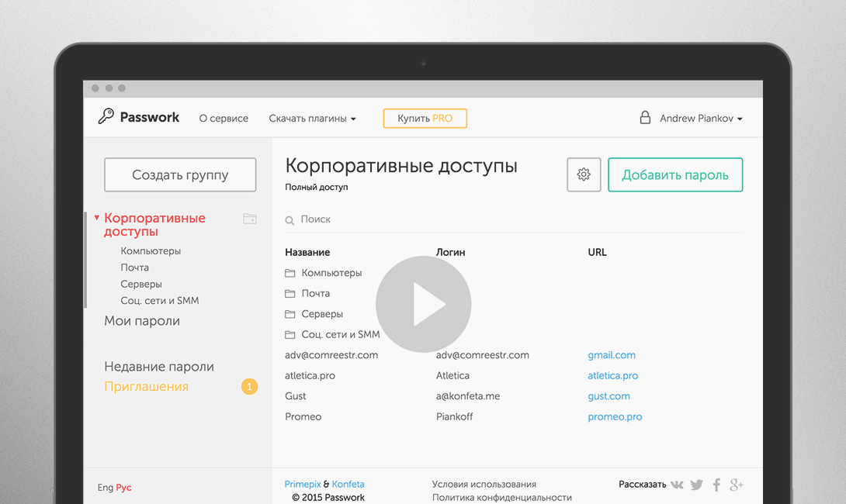Open the Соц. сети и SMM folder in table
This screenshot has height=504, width=846.
[x=341, y=335]
